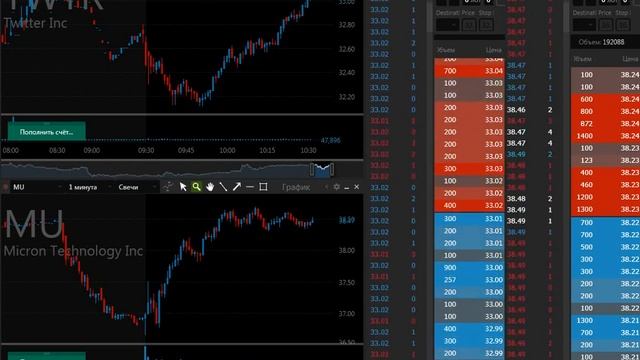Screen dimensions: 640x360
Task: Choose the arrow line drawing tool
Action: [x=237, y=187]
